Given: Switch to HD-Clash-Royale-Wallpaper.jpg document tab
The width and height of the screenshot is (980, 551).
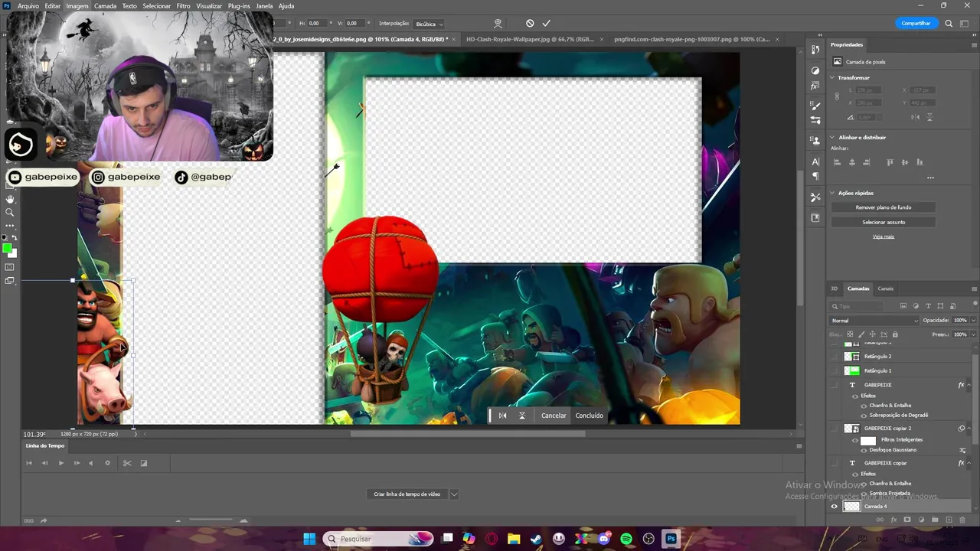Looking at the screenshot, I should click(529, 39).
